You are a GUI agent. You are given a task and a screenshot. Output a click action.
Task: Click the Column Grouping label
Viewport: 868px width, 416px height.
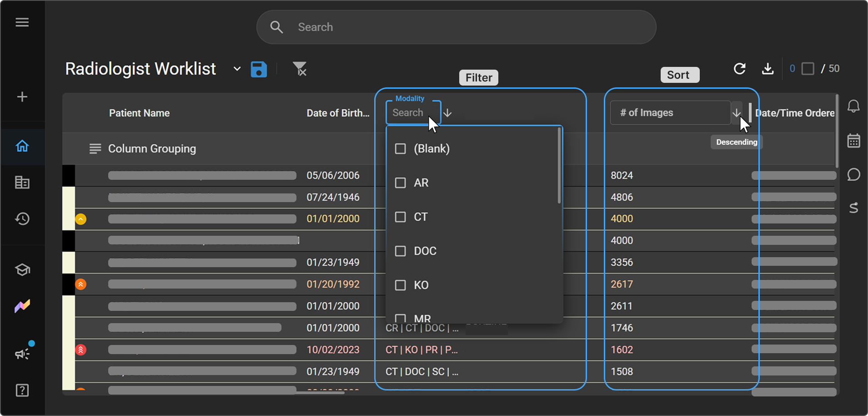[x=152, y=149]
